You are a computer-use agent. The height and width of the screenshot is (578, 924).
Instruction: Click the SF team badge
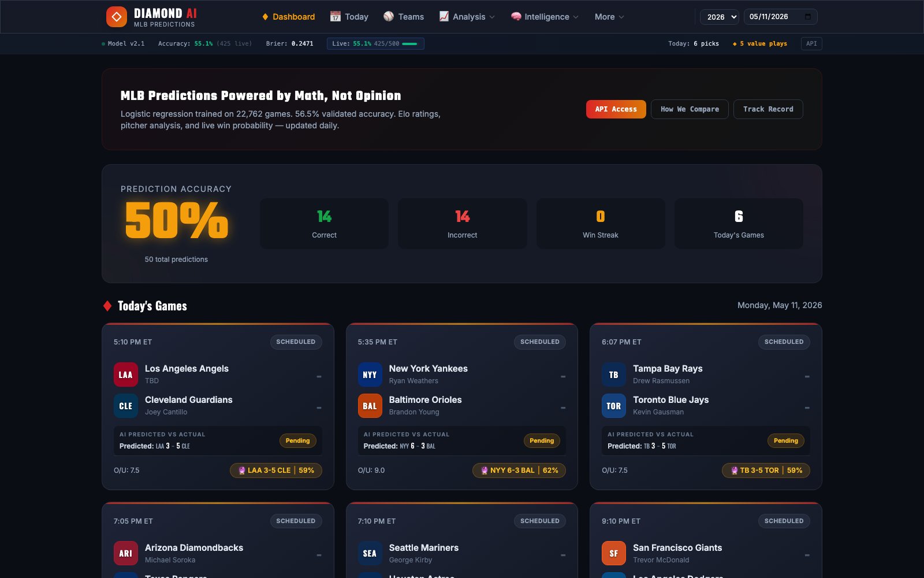point(614,553)
